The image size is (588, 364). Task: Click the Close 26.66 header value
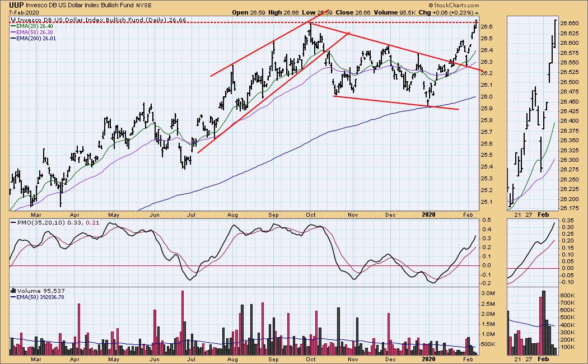[x=353, y=12]
